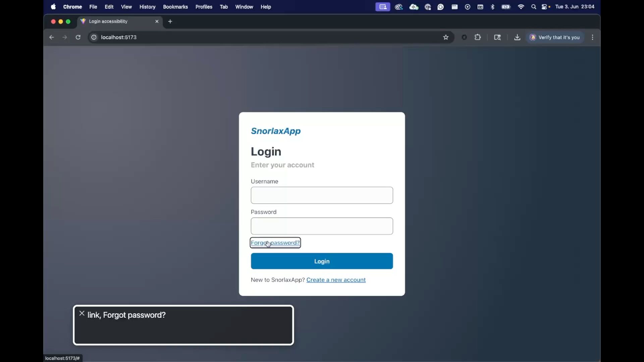644x362 pixels.
Task: Go back using the browser back arrow
Action: click(51, 37)
